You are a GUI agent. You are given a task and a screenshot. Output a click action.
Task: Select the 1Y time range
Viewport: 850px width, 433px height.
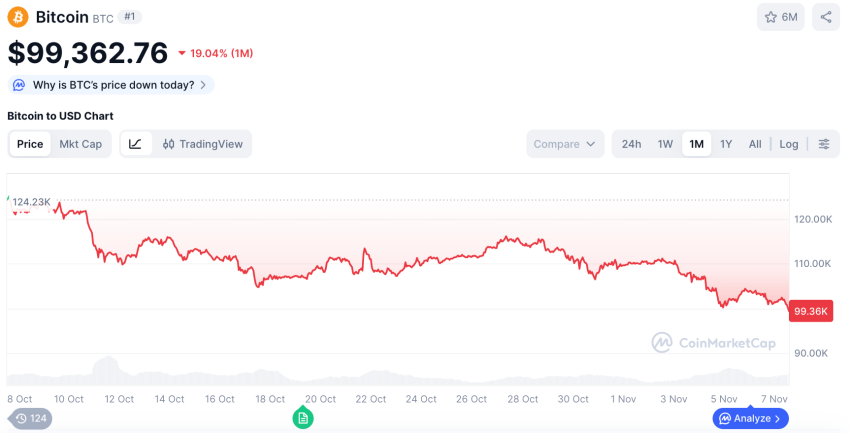726,144
